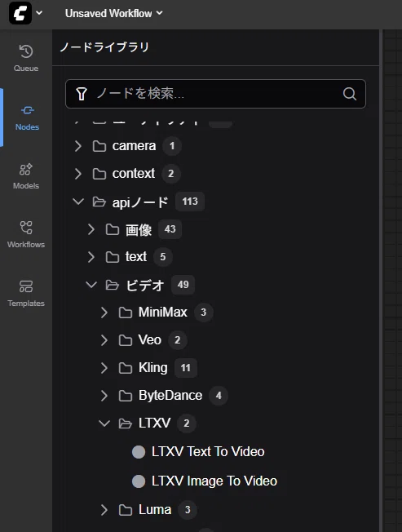The width and height of the screenshot is (402, 532).
Task: Select the context tree label
Action: [134, 174]
